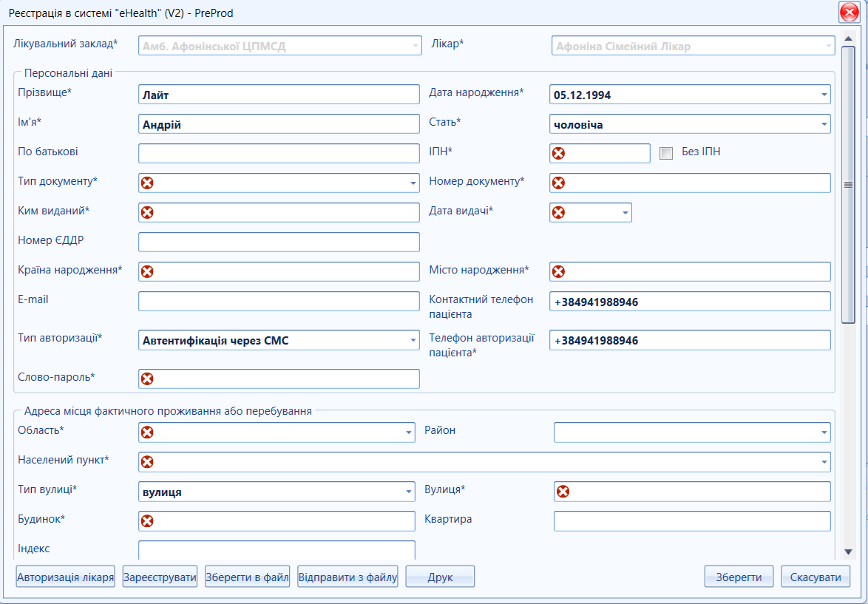868x604 pixels.
Task: Expand the Тип вулиці dropdown
Action: pos(409,491)
